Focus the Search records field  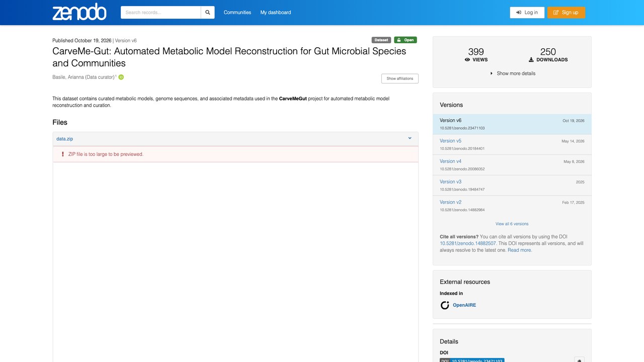click(160, 13)
